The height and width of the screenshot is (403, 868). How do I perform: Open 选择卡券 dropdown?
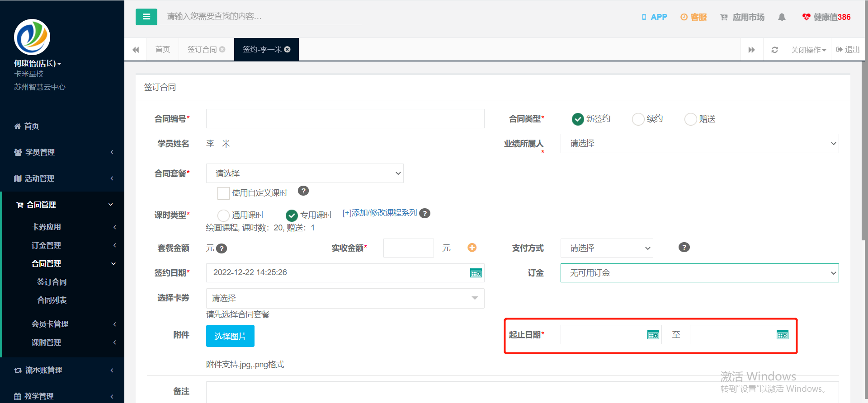pyautogui.click(x=345, y=298)
